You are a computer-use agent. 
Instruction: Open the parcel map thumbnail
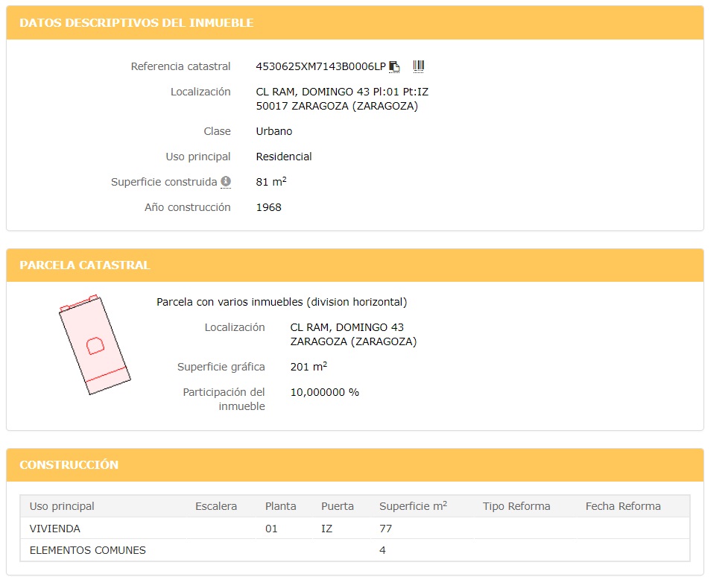[x=95, y=344]
